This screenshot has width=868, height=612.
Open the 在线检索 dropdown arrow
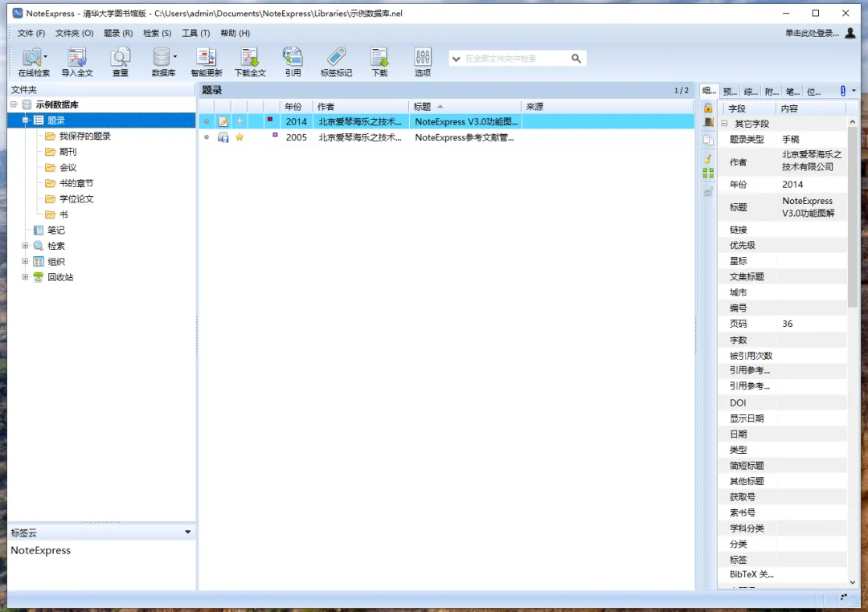(45, 56)
